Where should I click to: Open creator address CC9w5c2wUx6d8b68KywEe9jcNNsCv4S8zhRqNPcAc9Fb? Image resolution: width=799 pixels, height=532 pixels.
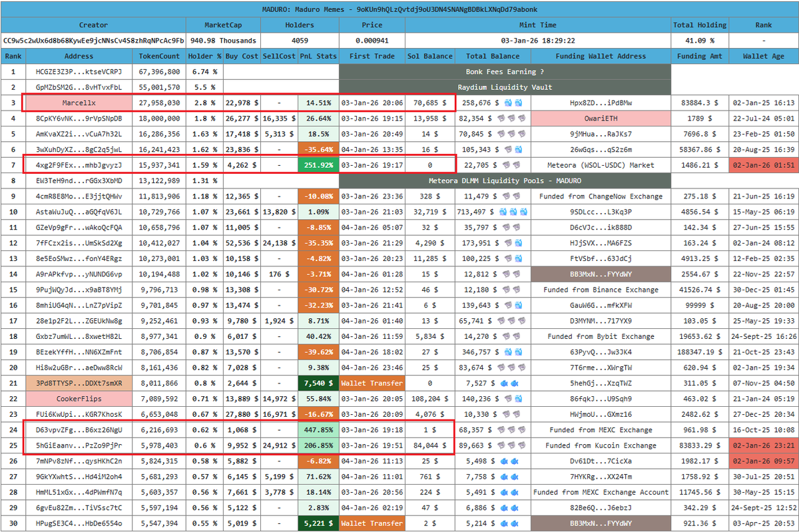point(93,40)
